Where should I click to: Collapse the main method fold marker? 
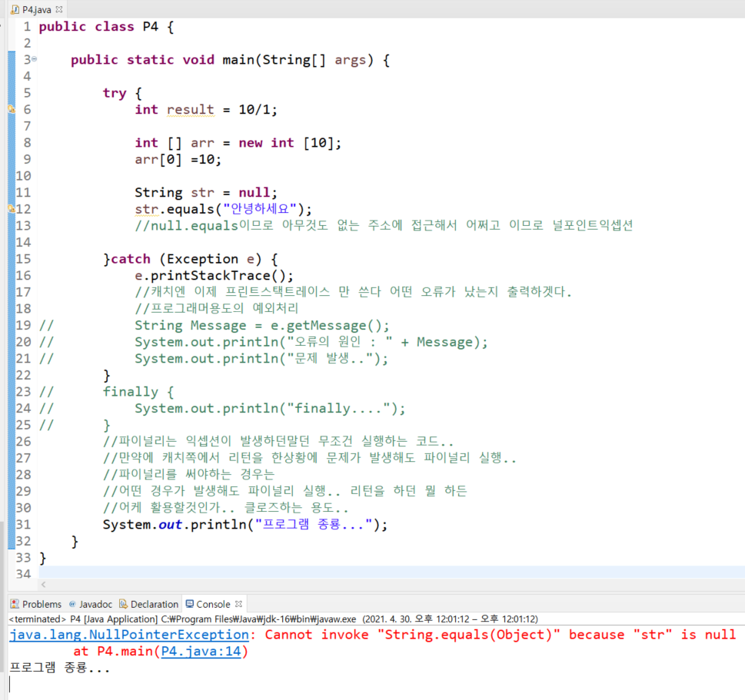point(34,59)
